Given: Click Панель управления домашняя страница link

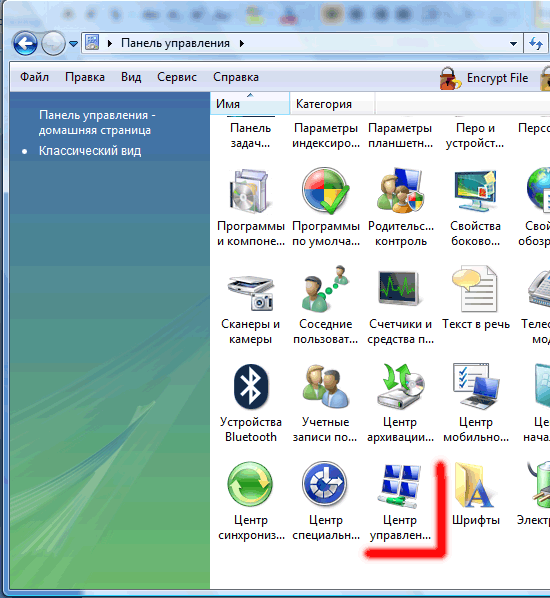Looking at the screenshot, I should click(x=97, y=122).
